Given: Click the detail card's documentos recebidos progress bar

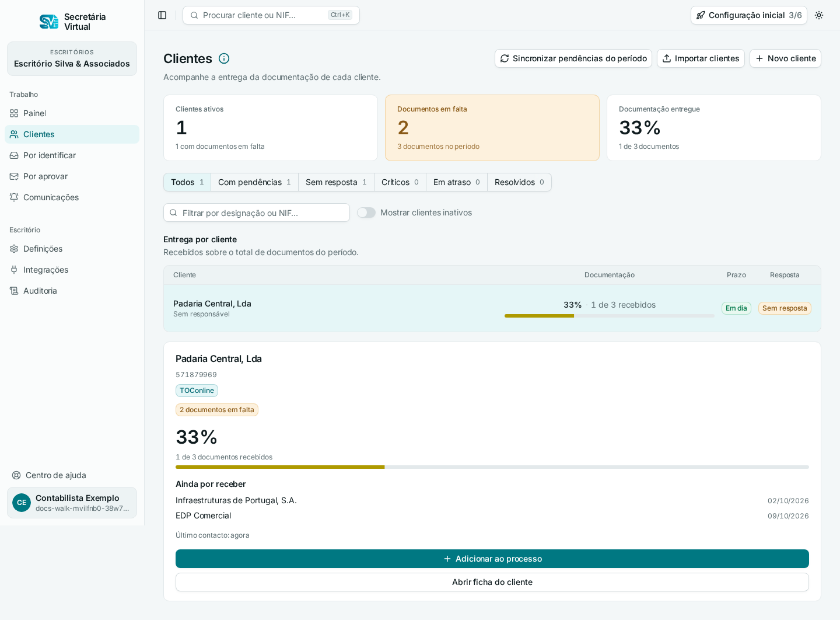Looking at the screenshot, I should [492, 467].
